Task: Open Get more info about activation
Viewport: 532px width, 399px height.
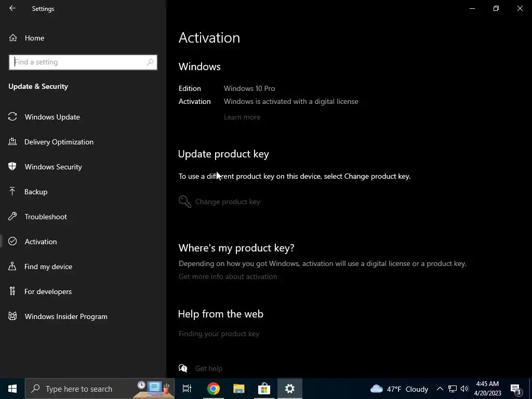Action: click(x=228, y=276)
